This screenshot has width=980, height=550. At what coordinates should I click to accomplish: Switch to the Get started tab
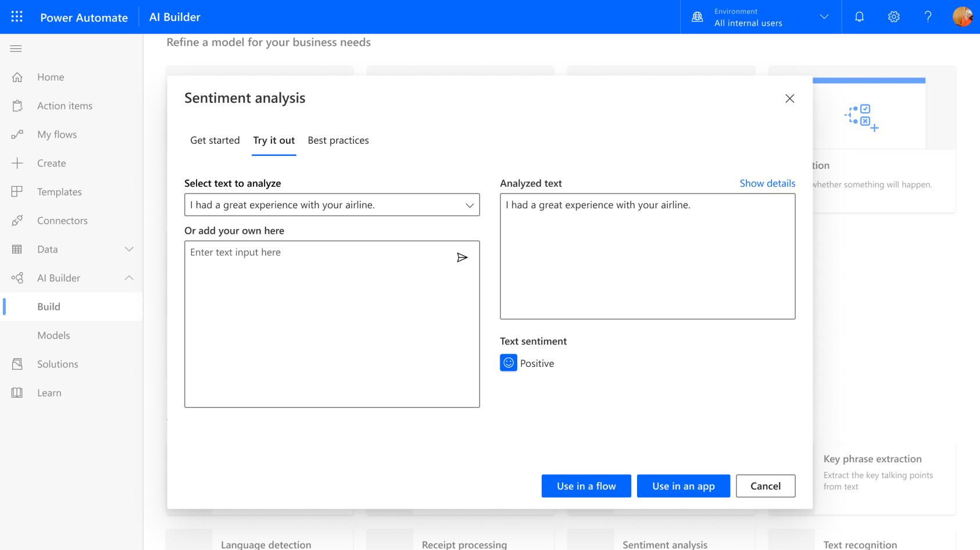(x=215, y=140)
